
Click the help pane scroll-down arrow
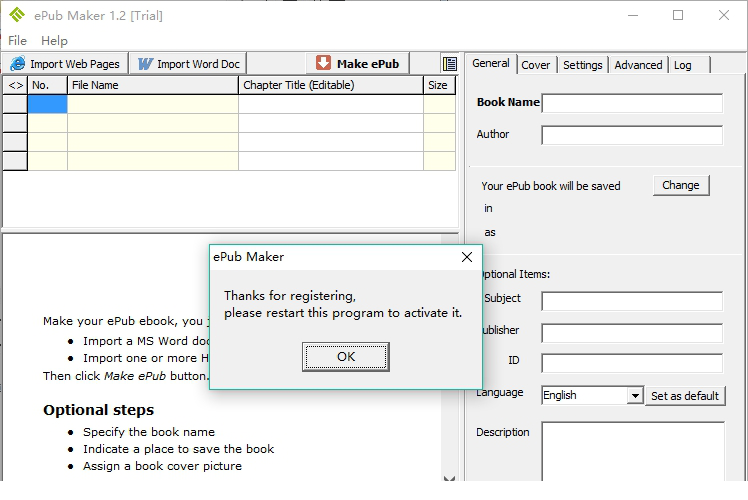coord(449,478)
